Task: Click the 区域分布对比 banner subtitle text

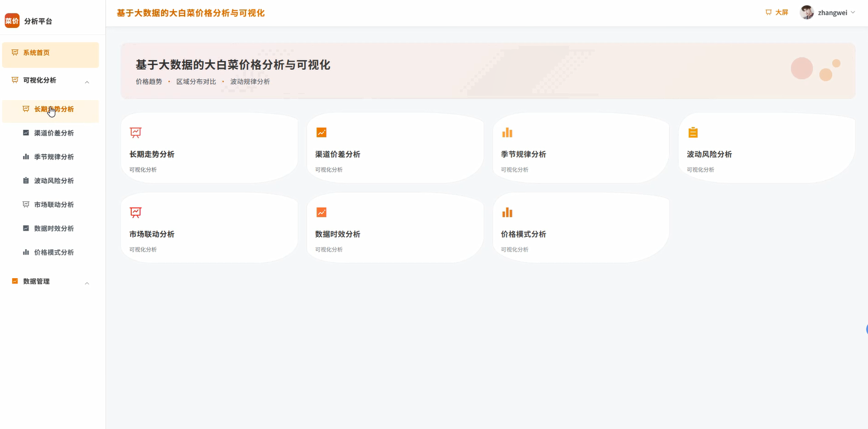Action: (x=196, y=81)
